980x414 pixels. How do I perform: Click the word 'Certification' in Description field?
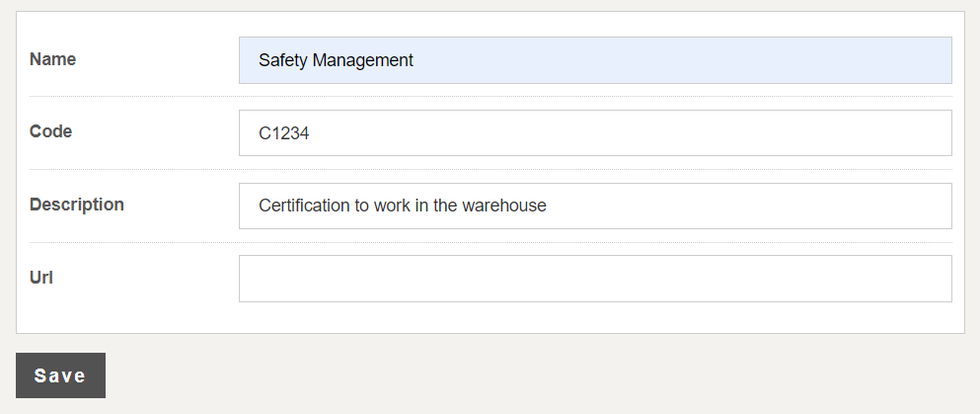pyautogui.click(x=304, y=206)
